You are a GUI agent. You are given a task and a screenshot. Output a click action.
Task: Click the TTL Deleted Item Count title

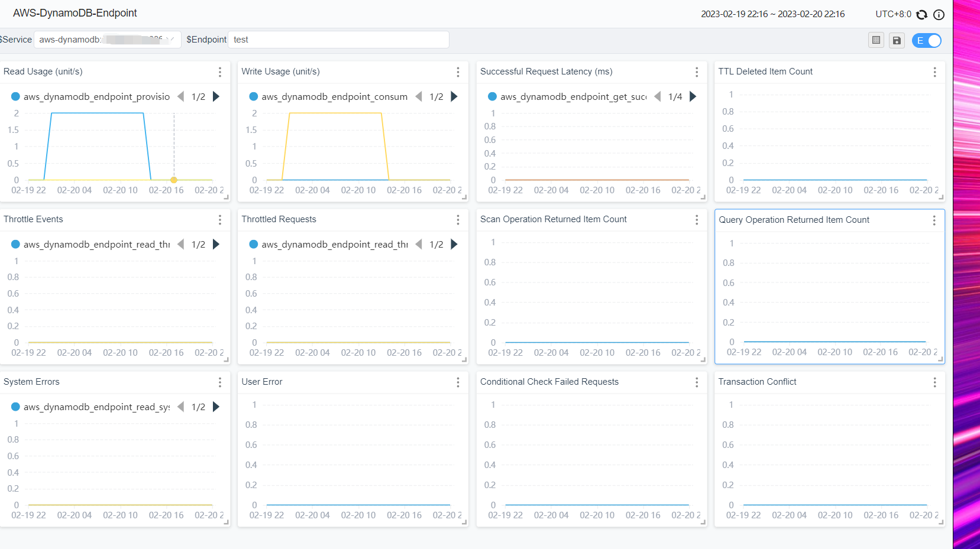[765, 72]
